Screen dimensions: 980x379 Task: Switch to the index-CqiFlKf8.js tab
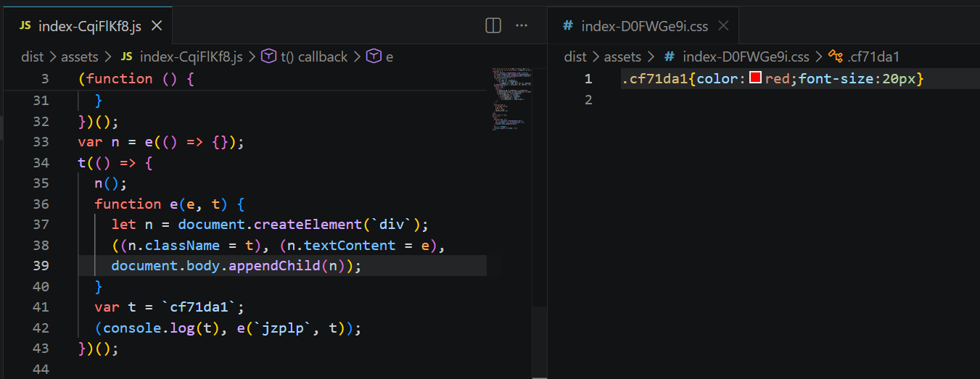86,26
